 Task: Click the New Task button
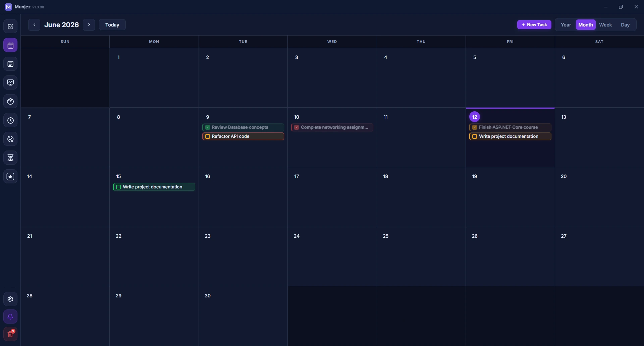[534, 25]
